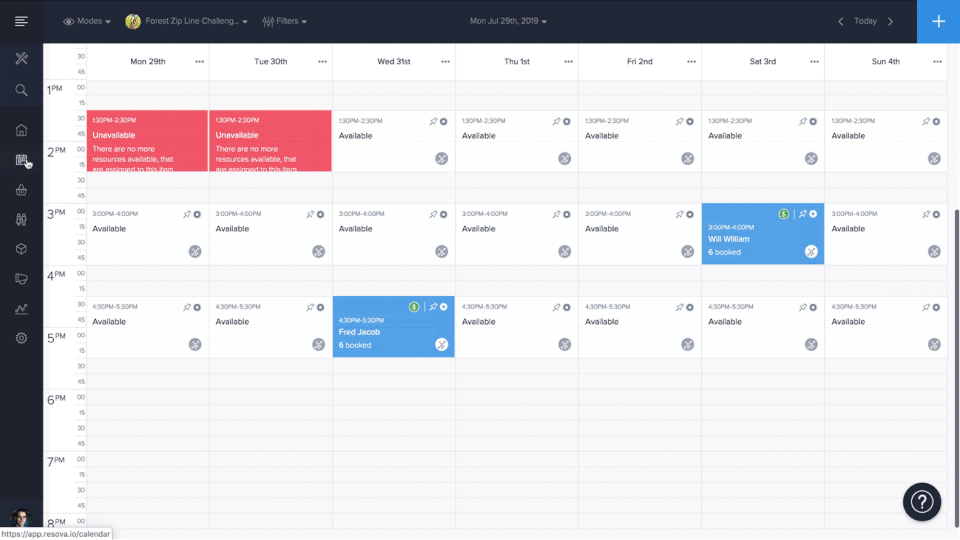Click the pin icon on Tue 30th 4:30PM slot
This screenshot has width=960, height=540.
[310, 307]
